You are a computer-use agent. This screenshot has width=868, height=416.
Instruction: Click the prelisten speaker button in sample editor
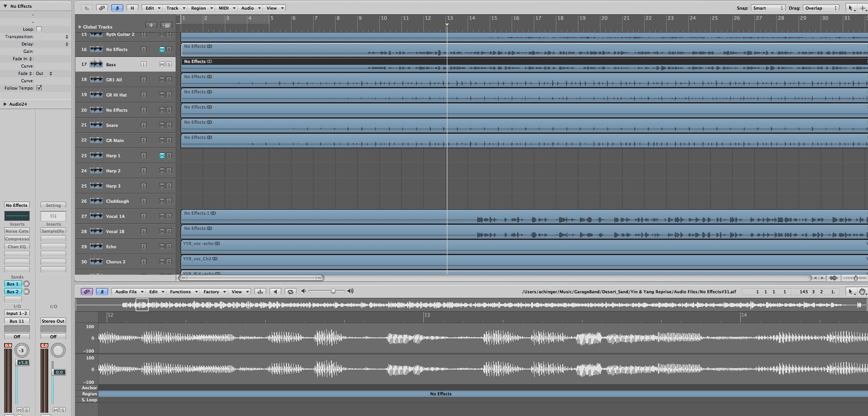tap(275, 291)
